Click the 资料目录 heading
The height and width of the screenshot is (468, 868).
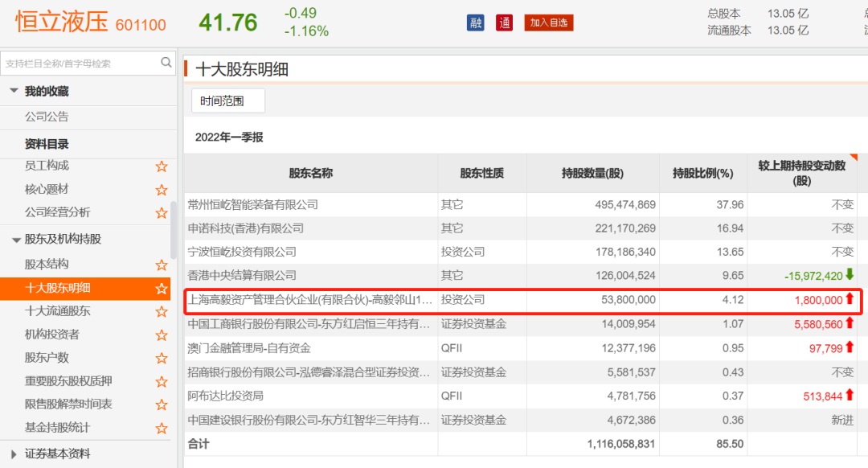(x=47, y=144)
